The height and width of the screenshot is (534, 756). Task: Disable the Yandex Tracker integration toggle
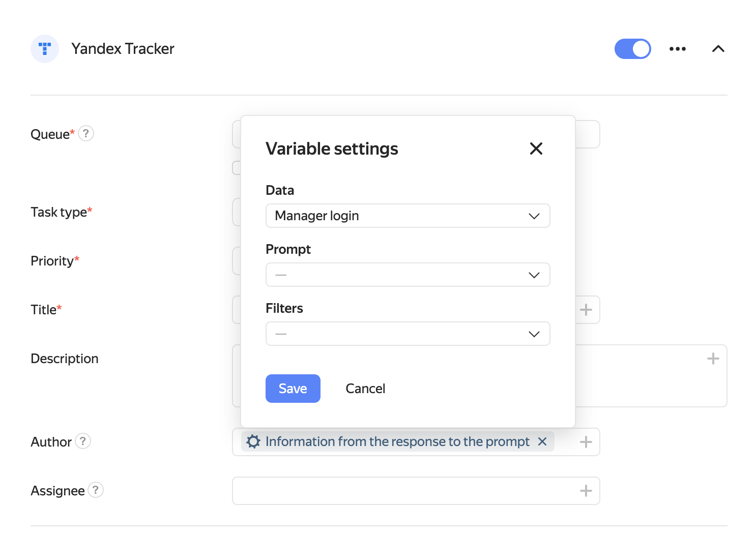click(x=633, y=49)
